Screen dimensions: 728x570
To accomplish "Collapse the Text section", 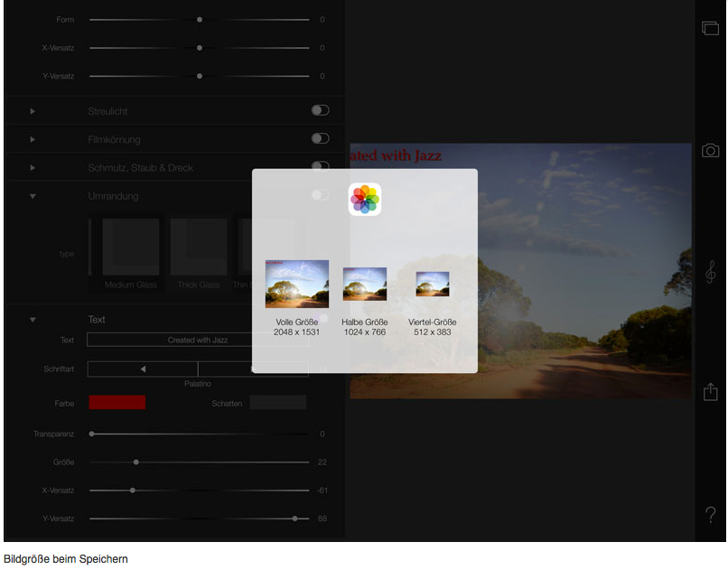I will (x=33, y=320).
